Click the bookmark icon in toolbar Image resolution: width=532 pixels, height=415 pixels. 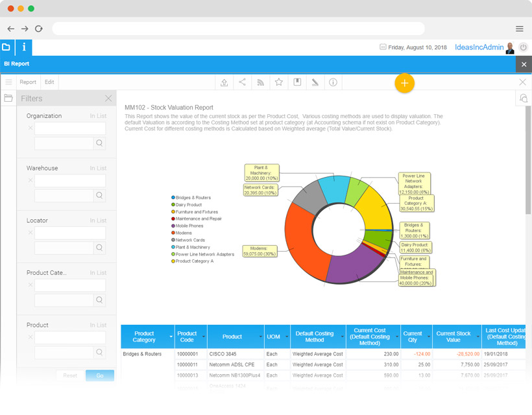tap(297, 82)
